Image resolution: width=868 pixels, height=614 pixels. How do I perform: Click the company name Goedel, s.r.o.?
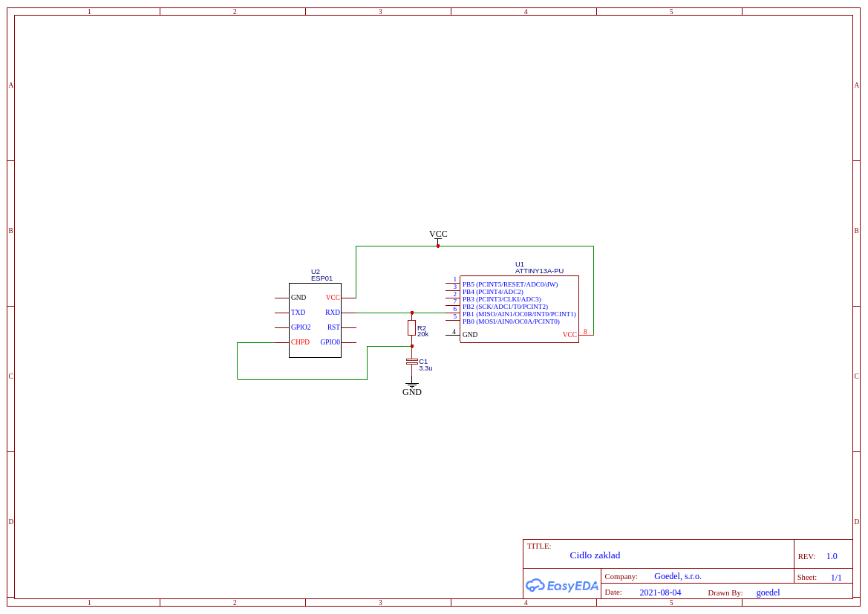tap(677, 576)
